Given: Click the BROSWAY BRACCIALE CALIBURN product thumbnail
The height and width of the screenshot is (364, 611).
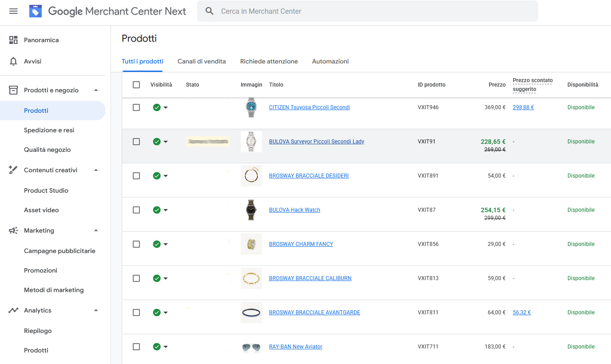Looking at the screenshot, I should tap(251, 278).
